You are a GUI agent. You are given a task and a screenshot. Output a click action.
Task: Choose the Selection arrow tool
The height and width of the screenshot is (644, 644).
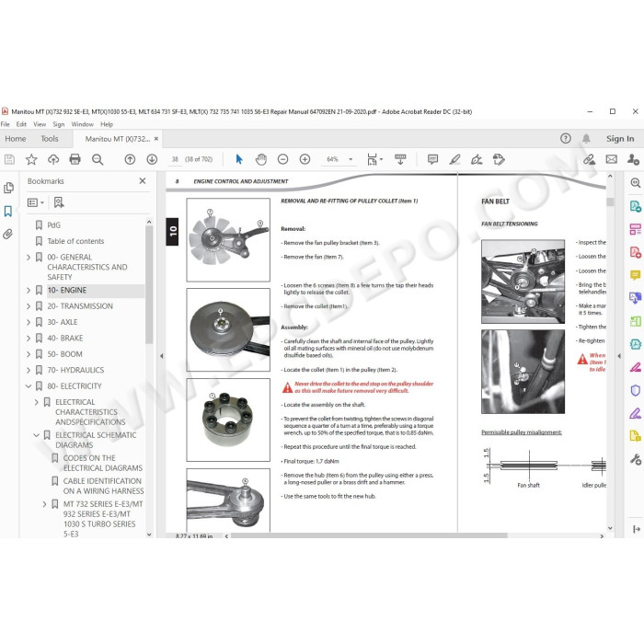(x=239, y=159)
